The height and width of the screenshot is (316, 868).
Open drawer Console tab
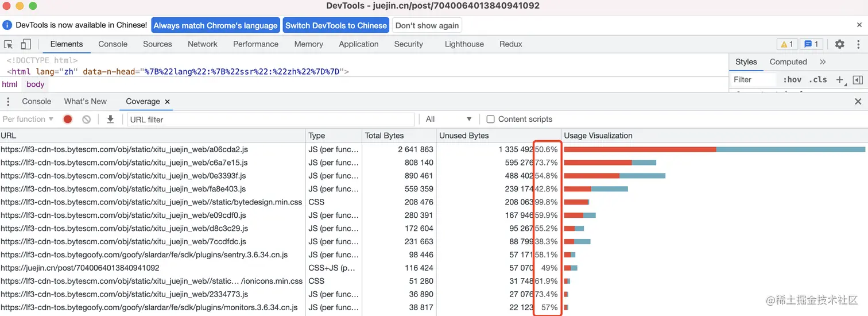click(37, 102)
